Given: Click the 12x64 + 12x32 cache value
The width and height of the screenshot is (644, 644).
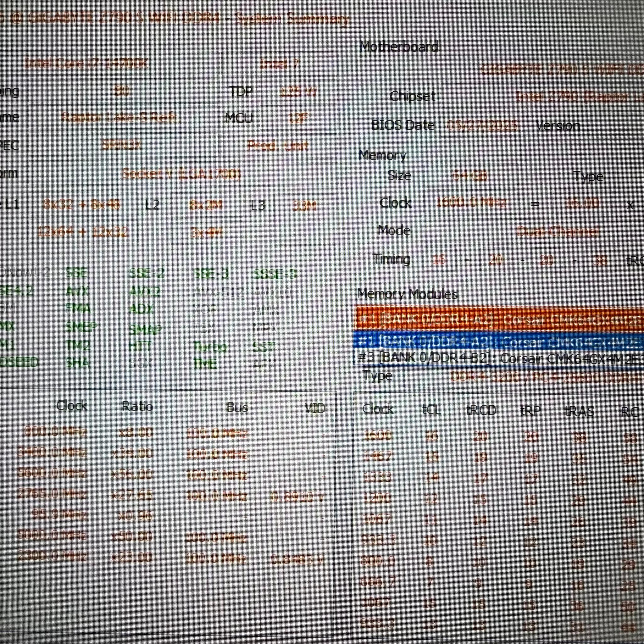Looking at the screenshot, I should (82, 232).
